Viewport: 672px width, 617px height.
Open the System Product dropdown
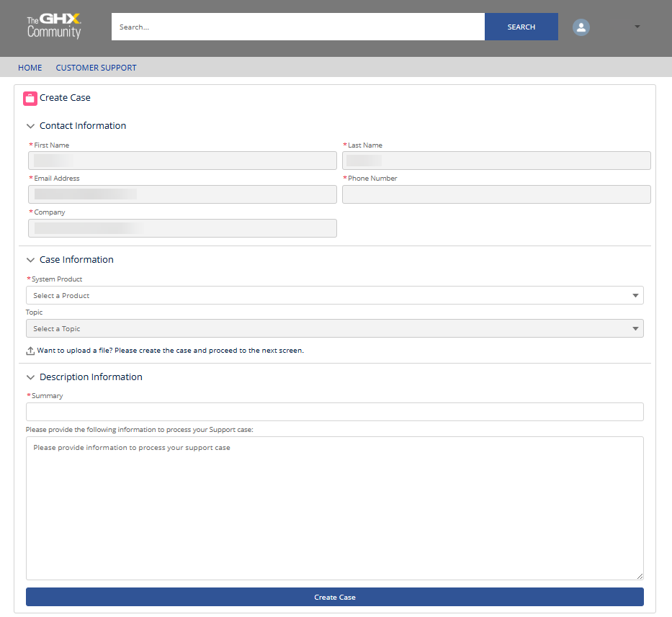coord(334,295)
